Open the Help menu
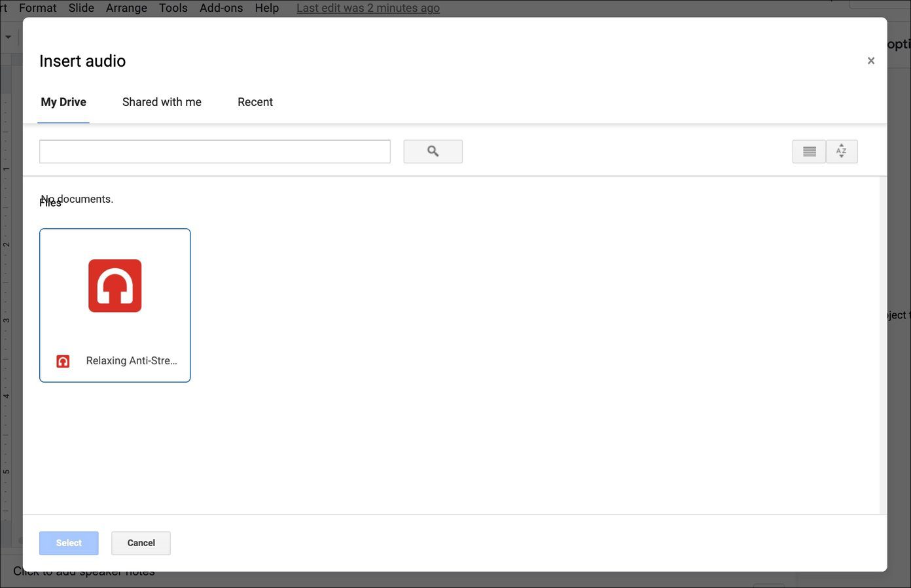911x588 pixels. click(x=267, y=8)
